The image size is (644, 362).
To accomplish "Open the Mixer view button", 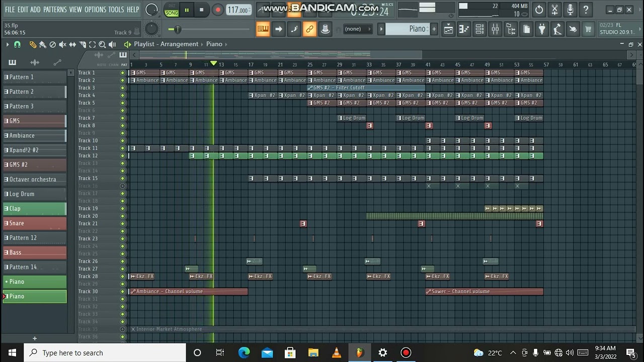I will coord(495,29).
